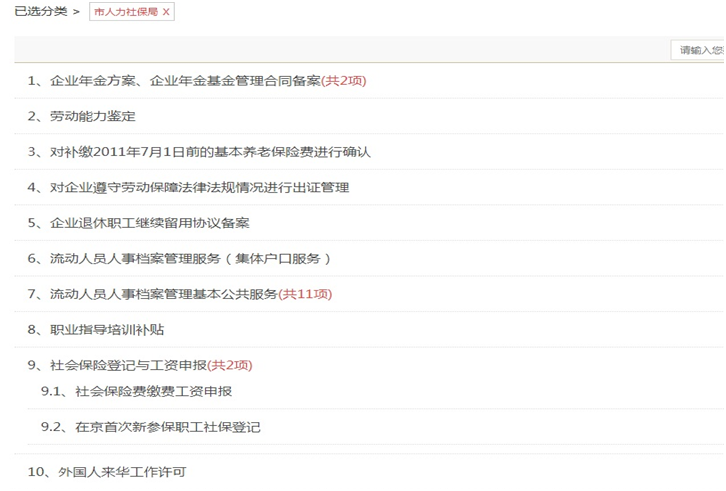This screenshot has height=491, width=726.
Task: Open 劳动能力鉴定 service item
Action: pyautogui.click(x=92, y=116)
